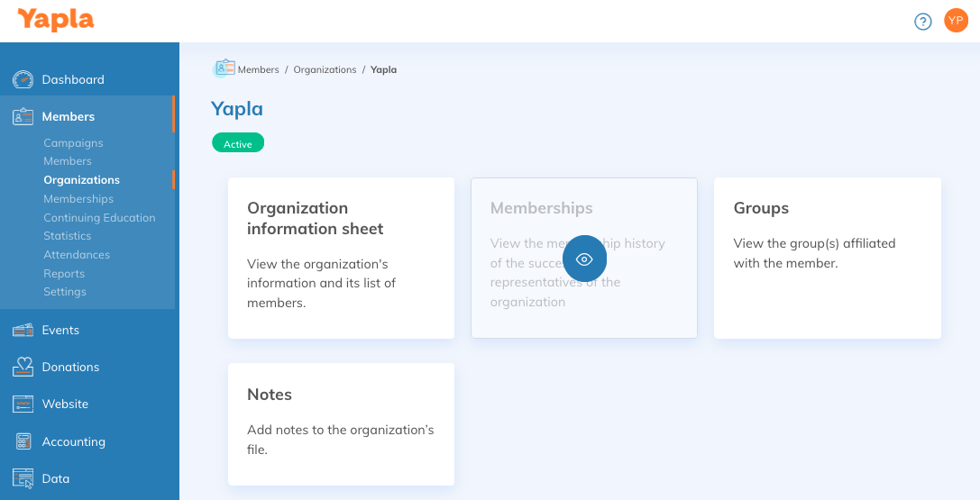Click text 'View the group(s) affiliated with the member.'

(x=814, y=253)
